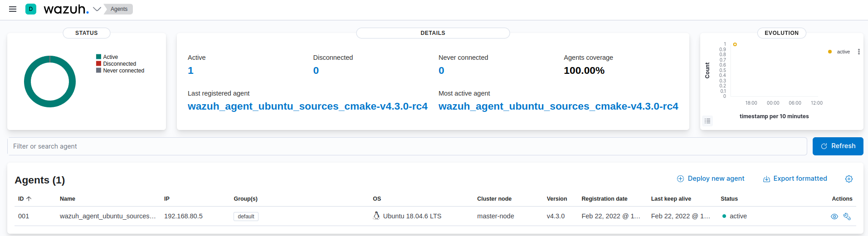Click the active status cell
This screenshot has width=868, height=236.
[x=735, y=216]
